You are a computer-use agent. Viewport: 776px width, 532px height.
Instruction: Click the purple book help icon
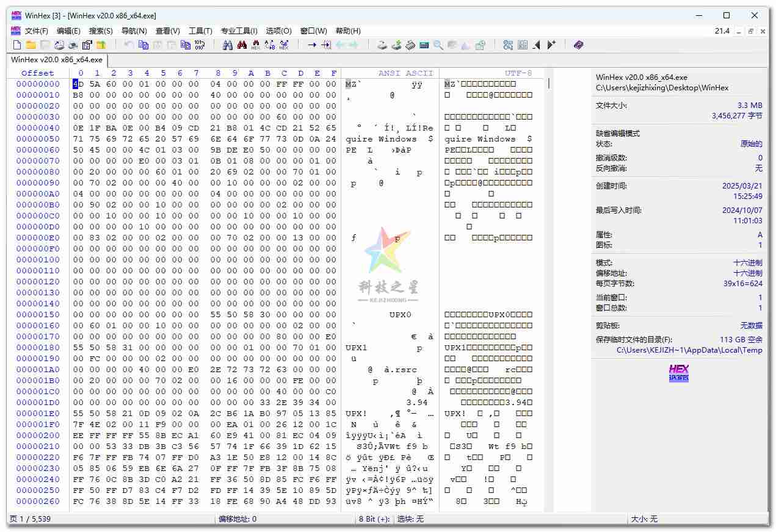point(578,45)
